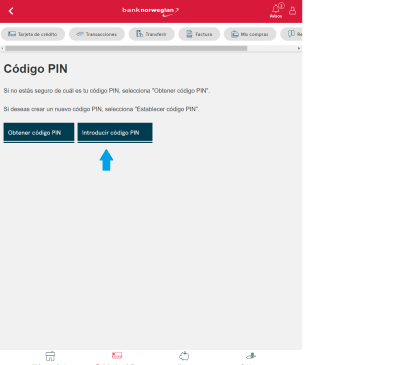Open the Tarjeta de crédito chip
The width and height of the screenshot is (400, 365).
pos(33,34)
